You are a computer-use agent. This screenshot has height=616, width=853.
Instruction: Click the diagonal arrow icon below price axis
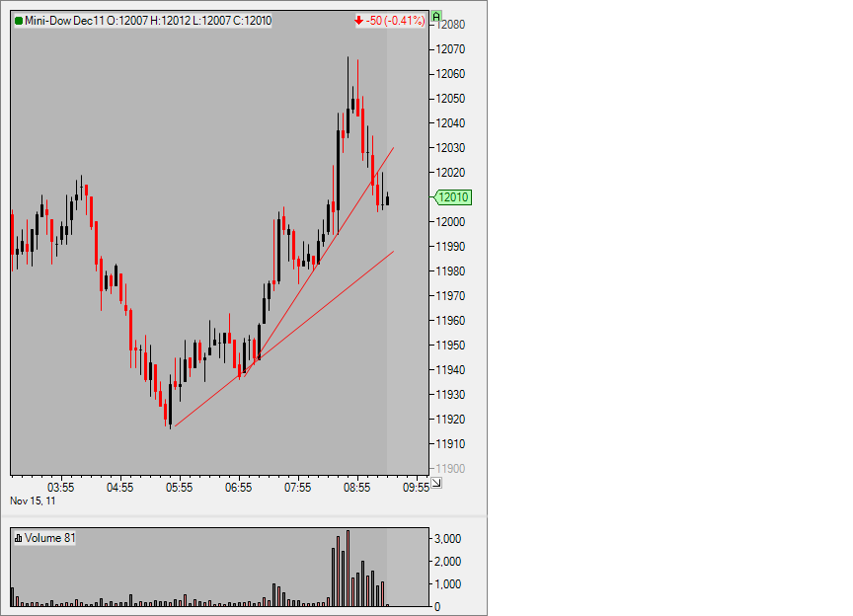click(x=436, y=483)
